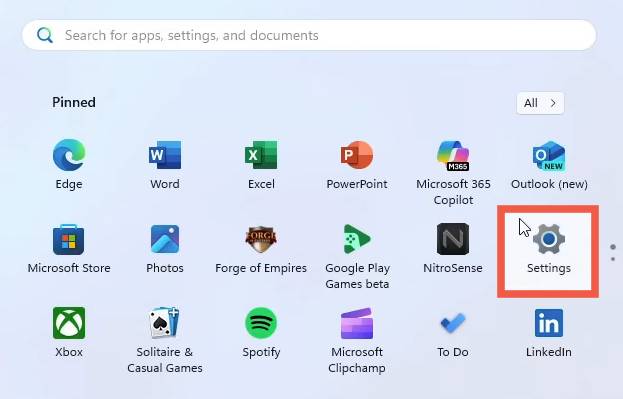
Task: Open the highlighted Settings app
Action: pyautogui.click(x=548, y=251)
